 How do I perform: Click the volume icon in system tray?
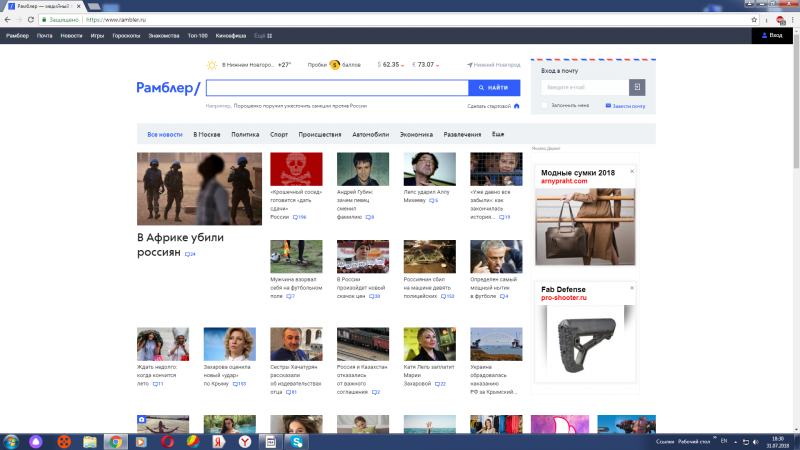tap(756, 442)
